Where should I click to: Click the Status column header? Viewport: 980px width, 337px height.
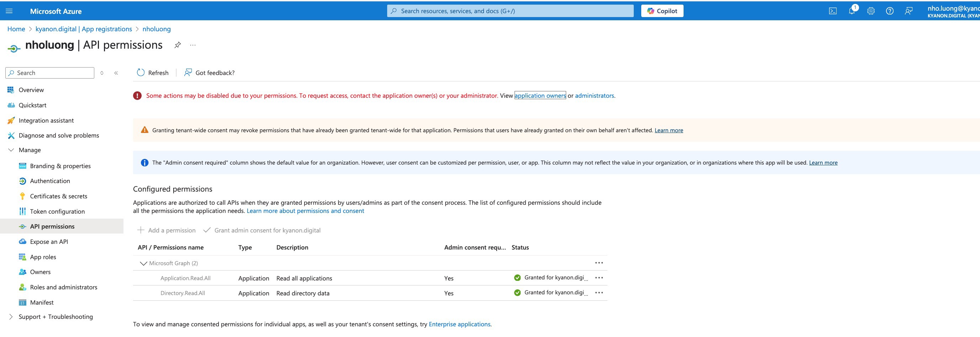(520, 247)
